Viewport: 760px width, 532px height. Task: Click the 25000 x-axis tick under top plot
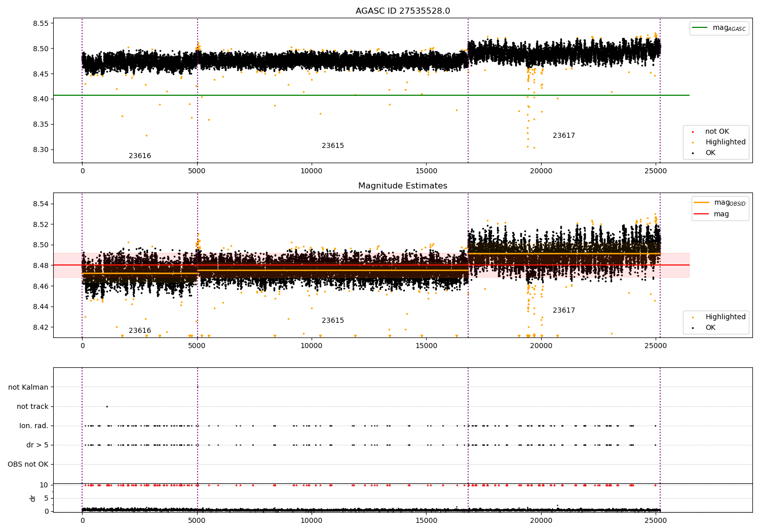click(656, 171)
